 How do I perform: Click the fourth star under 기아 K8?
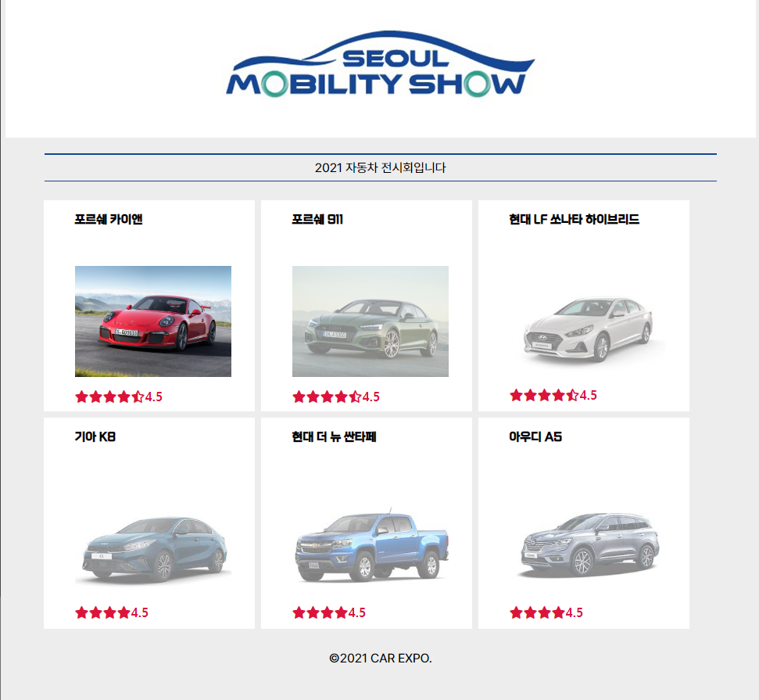click(x=124, y=613)
